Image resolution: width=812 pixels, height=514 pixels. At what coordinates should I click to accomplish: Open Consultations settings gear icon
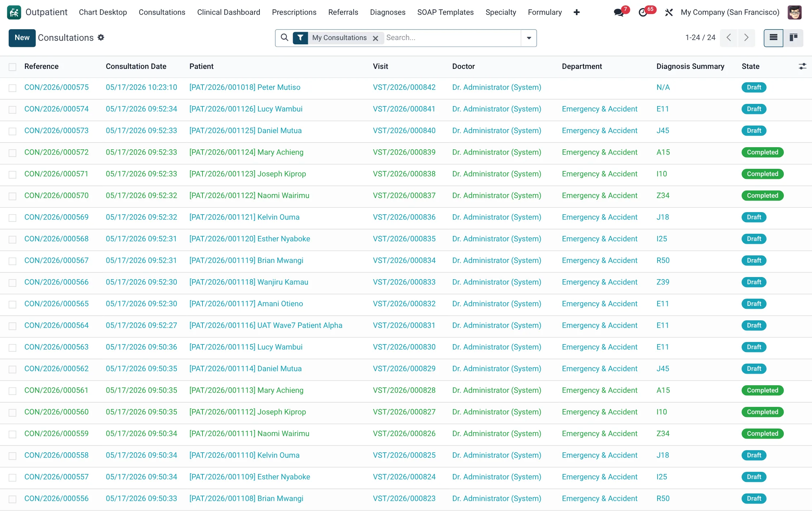pos(101,37)
